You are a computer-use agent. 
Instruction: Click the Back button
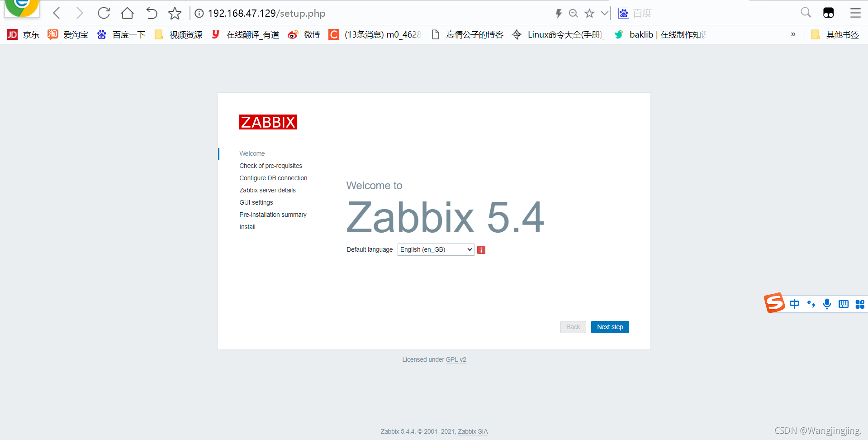tap(573, 327)
